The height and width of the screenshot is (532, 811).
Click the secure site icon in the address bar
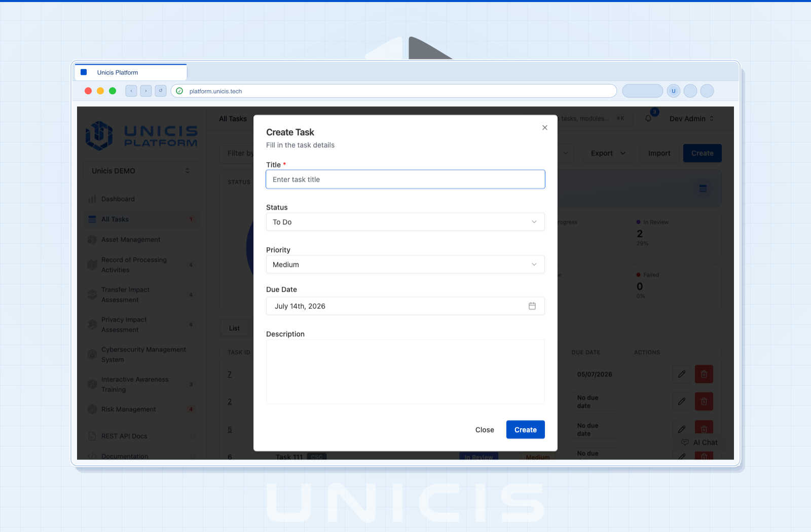click(179, 91)
